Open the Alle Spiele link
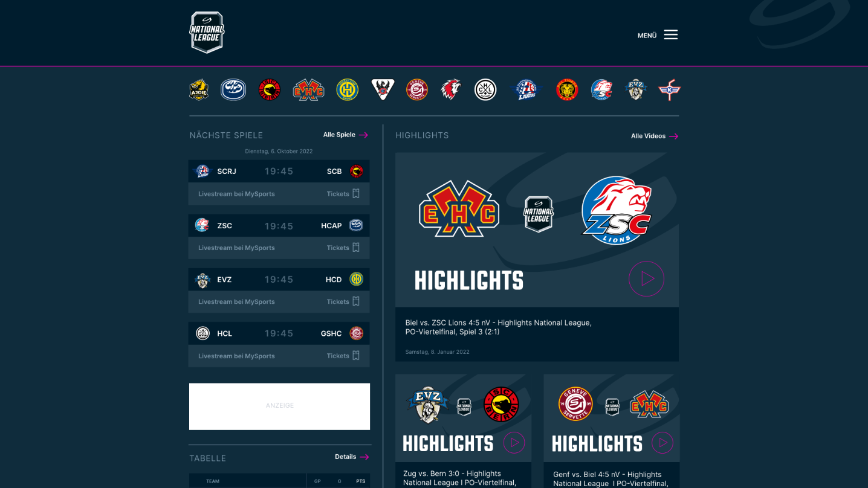Screen dimensions: 868x488 pos(345,135)
